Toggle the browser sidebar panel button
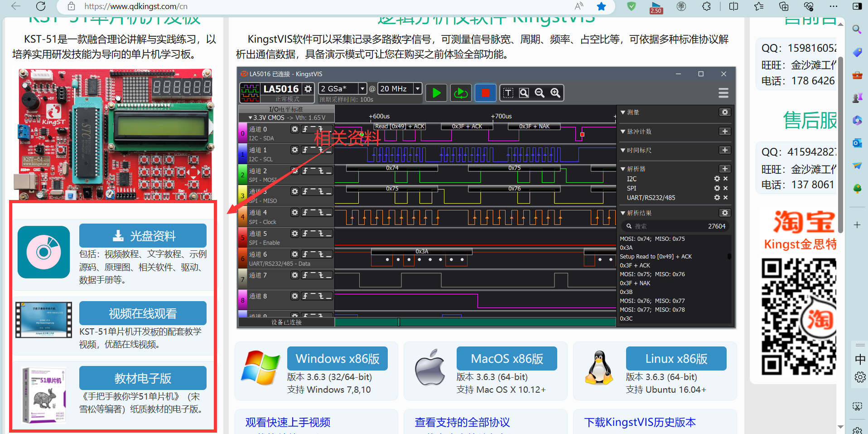The height and width of the screenshot is (434, 868). coord(857,6)
